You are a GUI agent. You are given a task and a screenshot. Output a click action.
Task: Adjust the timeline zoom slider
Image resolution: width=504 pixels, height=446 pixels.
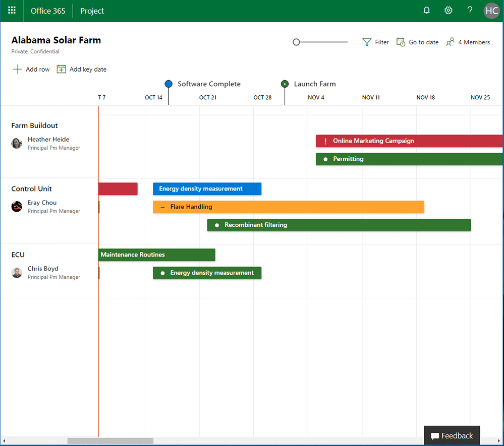(296, 42)
